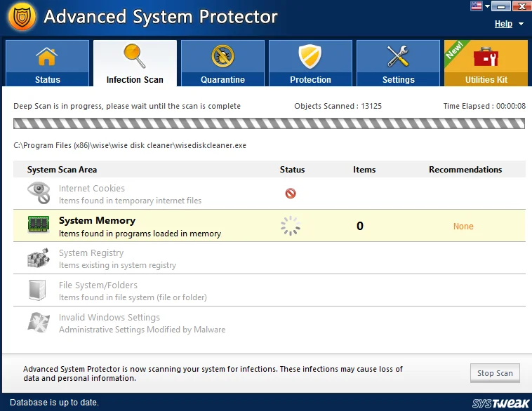
Task: Click the System Memory chip icon
Action: pos(39,224)
